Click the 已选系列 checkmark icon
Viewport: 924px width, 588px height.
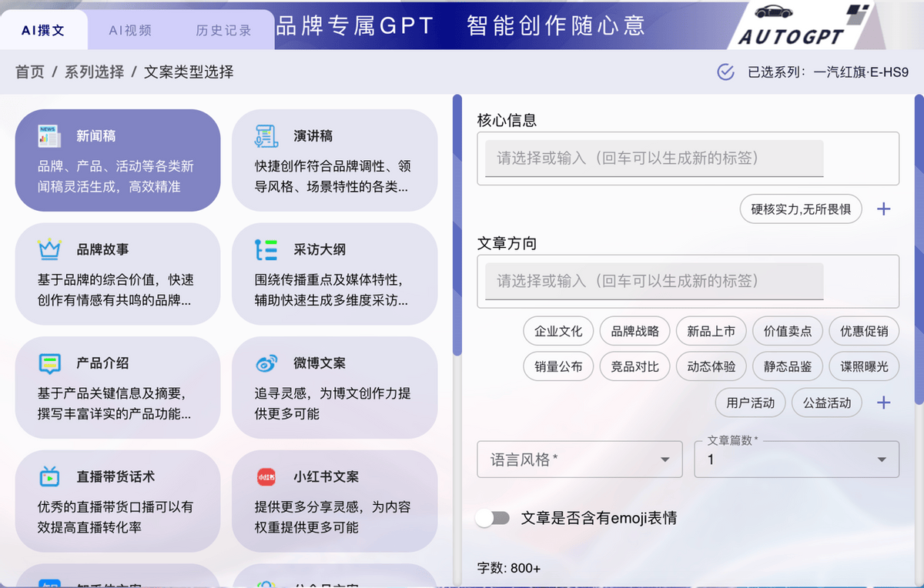725,72
